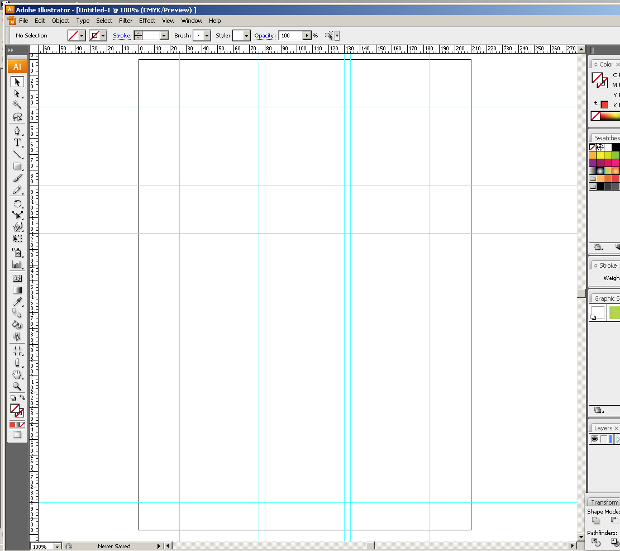
Task: Open Stroke color dropdown in control bar
Action: 103,36
